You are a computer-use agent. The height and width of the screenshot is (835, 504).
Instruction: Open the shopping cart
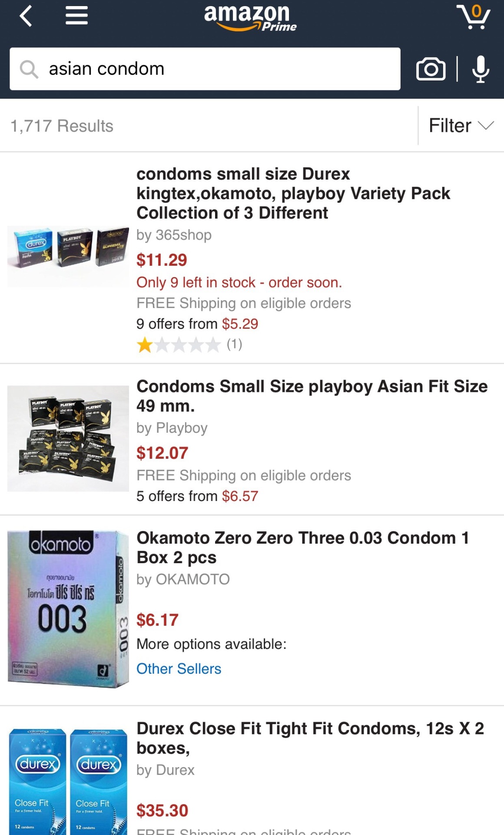[473, 17]
